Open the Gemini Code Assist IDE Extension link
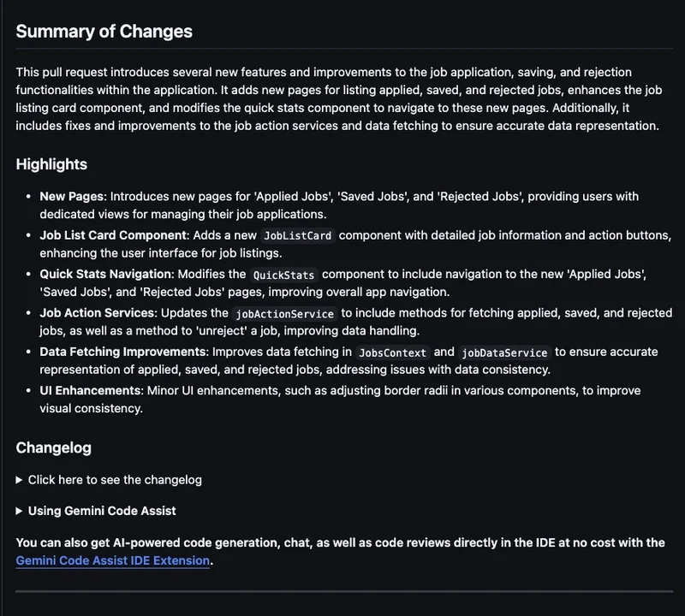The height and width of the screenshot is (616, 685). [113, 560]
